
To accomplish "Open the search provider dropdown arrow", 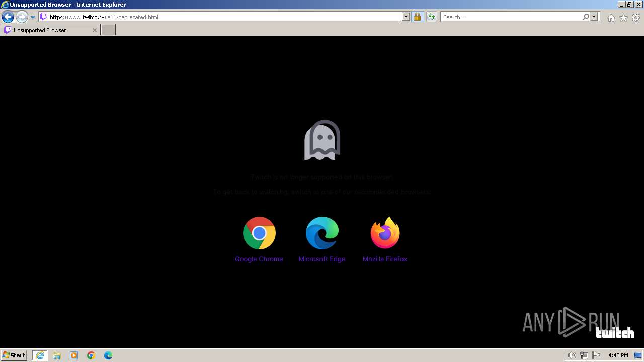I will pyautogui.click(x=594, y=17).
